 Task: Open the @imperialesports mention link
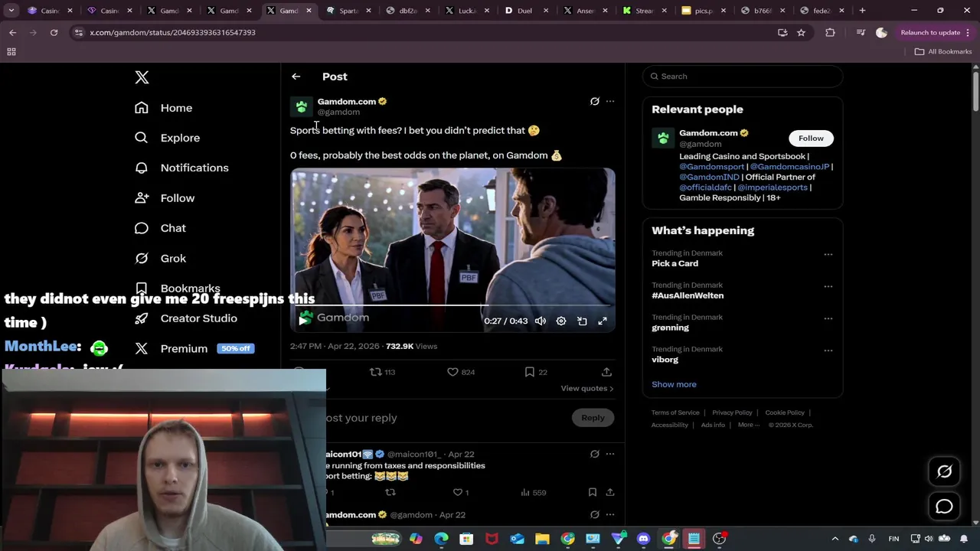click(x=773, y=187)
